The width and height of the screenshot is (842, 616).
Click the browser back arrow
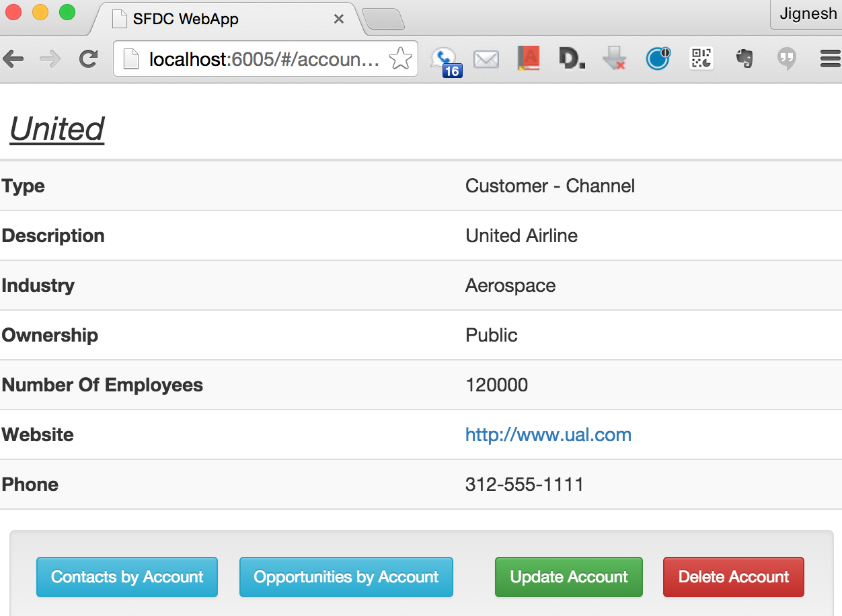(x=13, y=59)
